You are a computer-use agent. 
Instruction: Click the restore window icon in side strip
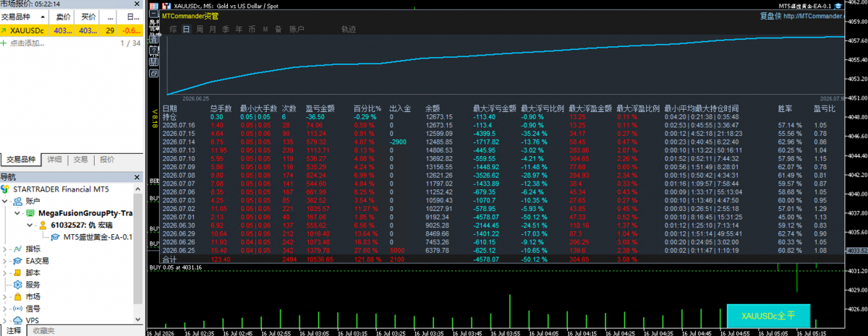click(154, 72)
